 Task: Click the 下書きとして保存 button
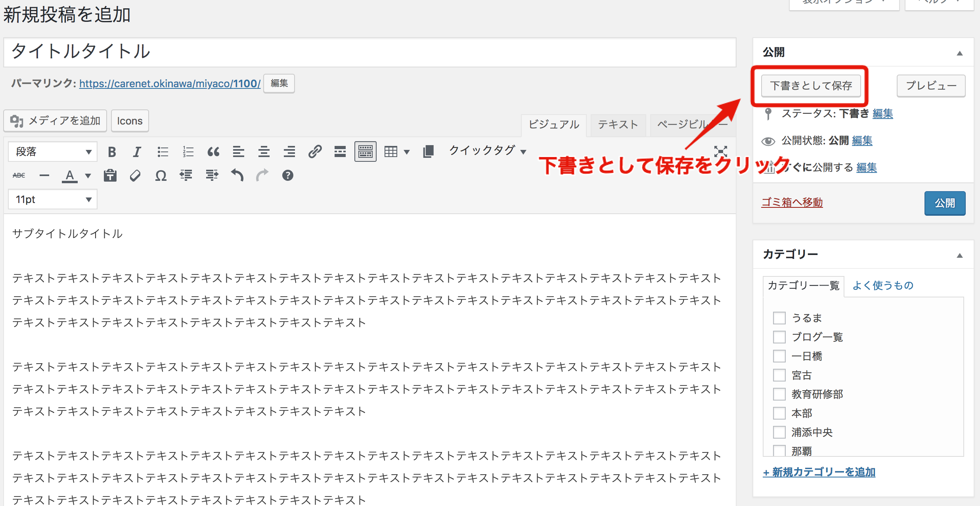click(811, 86)
